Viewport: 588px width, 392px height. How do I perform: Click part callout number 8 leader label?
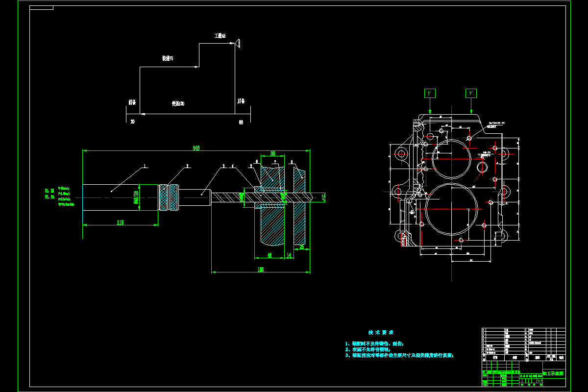(292, 161)
